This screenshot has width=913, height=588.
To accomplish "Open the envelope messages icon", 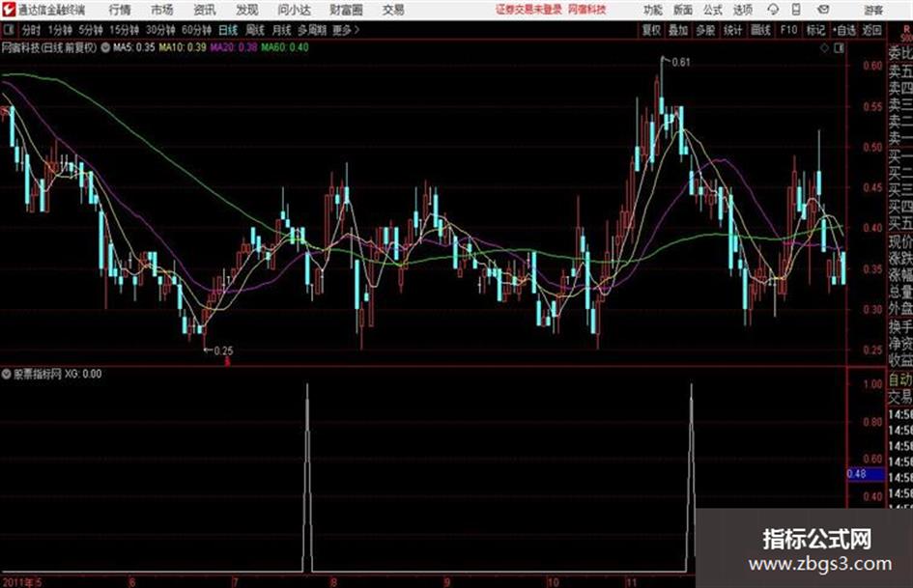I will (x=823, y=10).
